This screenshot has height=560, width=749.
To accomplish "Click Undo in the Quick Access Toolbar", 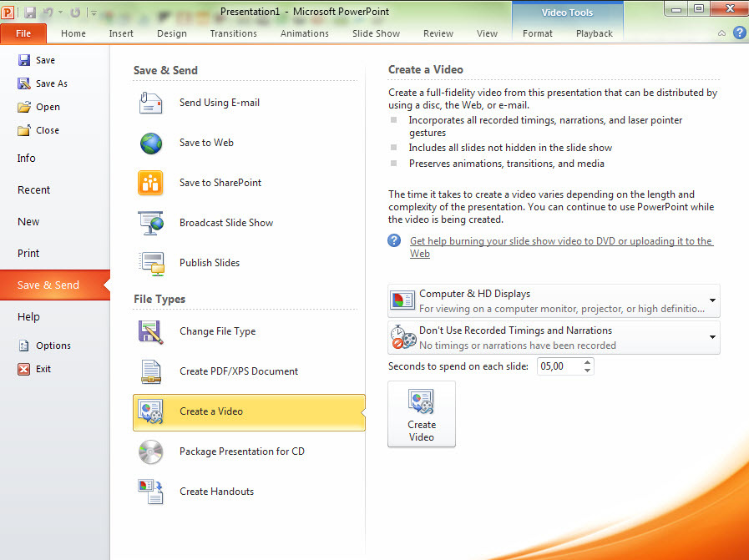I will click(48, 13).
